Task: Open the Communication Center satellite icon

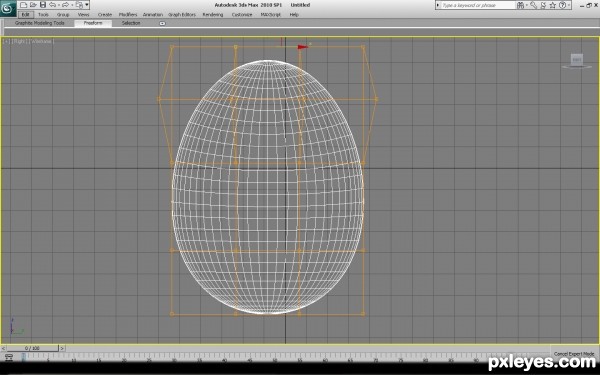Action: coord(543,5)
